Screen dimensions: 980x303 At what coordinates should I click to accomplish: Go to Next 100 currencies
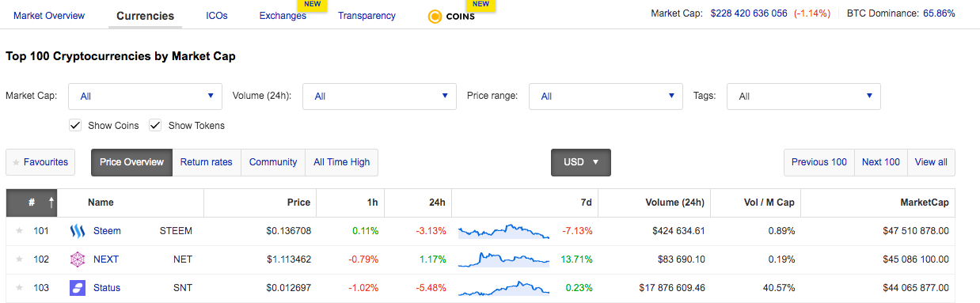(881, 162)
